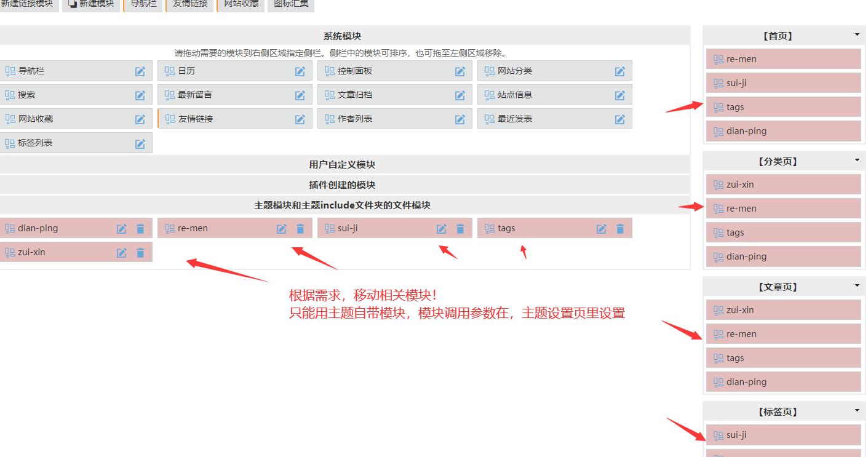
Task: Select re-men in the 【首页】 sidebar
Action: 784,59
